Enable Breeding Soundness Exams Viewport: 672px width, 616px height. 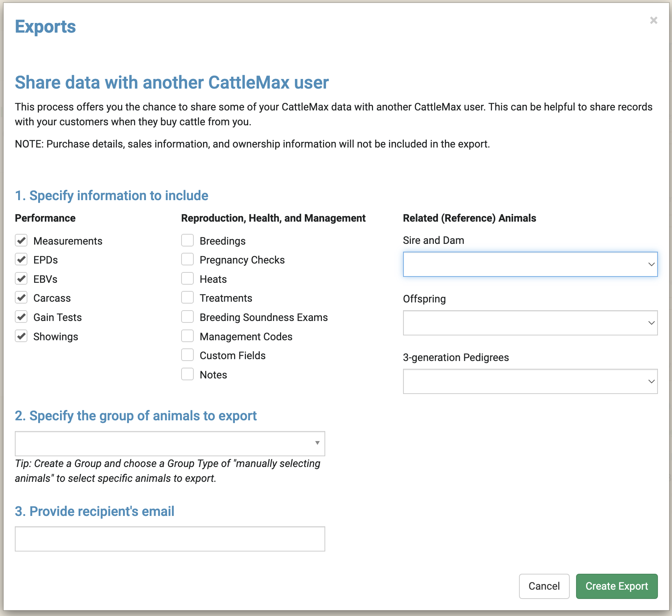(x=187, y=317)
